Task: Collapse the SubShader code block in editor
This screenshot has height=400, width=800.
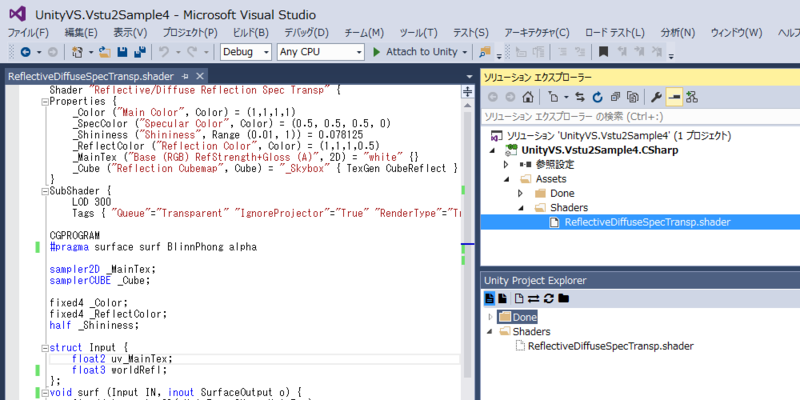Action: [45, 191]
